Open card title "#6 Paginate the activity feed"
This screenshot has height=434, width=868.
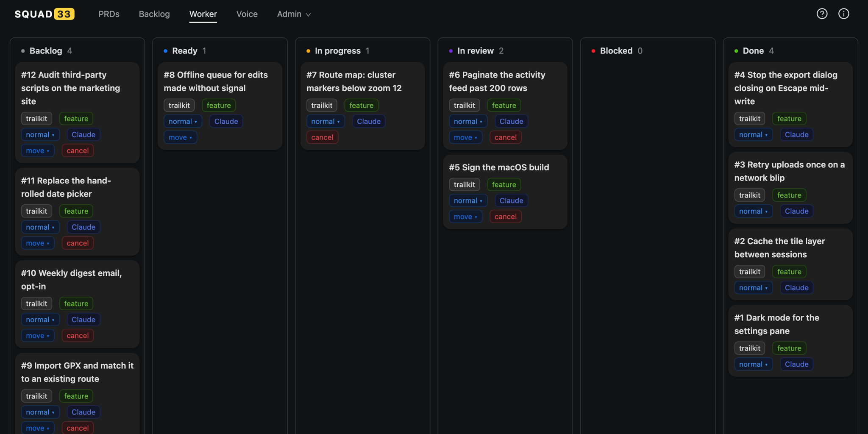(x=497, y=81)
